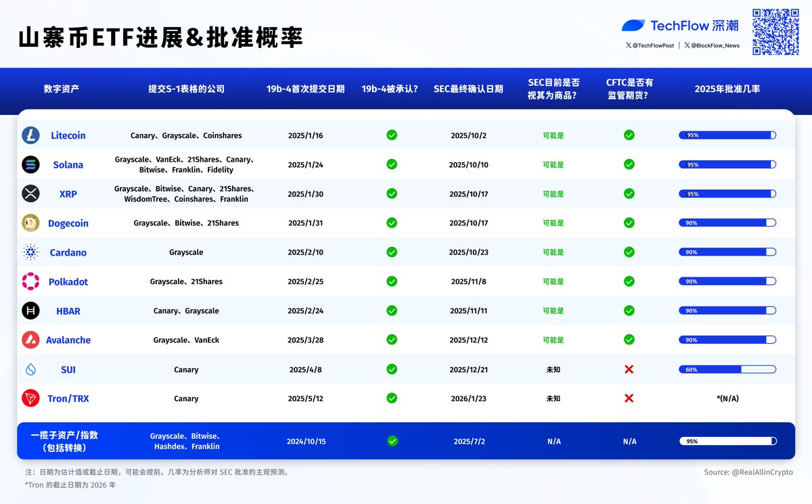Click the date 2026/1/23
This screenshot has height=504, width=812.
point(468,398)
